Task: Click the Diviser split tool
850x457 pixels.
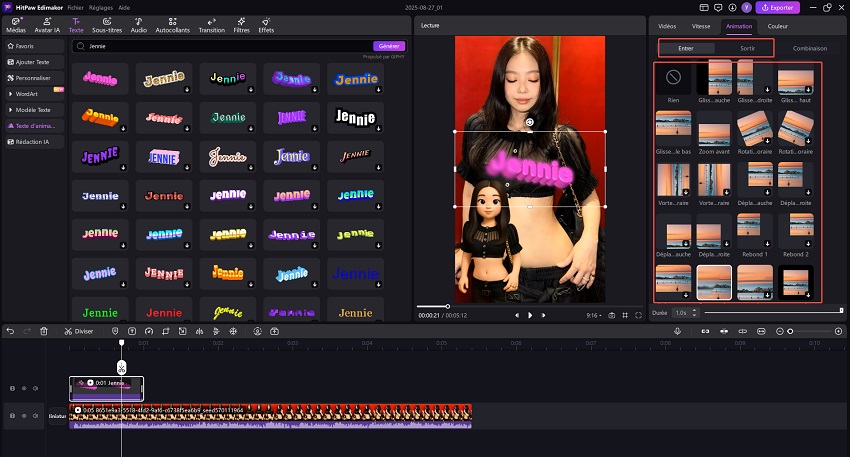Action: tap(78, 331)
